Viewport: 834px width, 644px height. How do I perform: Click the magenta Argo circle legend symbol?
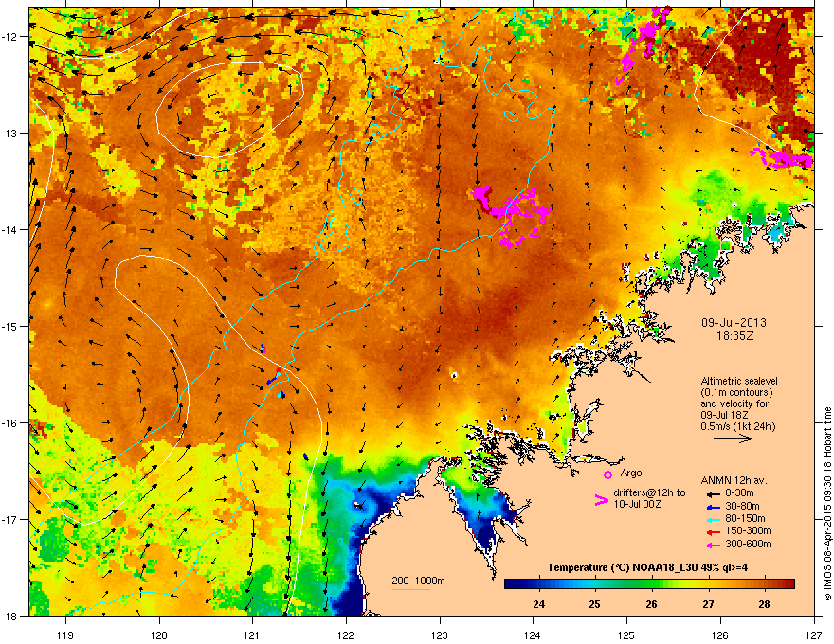click(607, 474)
